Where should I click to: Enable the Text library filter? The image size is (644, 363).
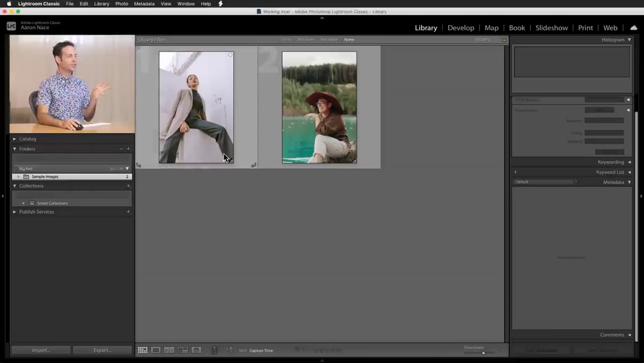click(x=287, y=40)
